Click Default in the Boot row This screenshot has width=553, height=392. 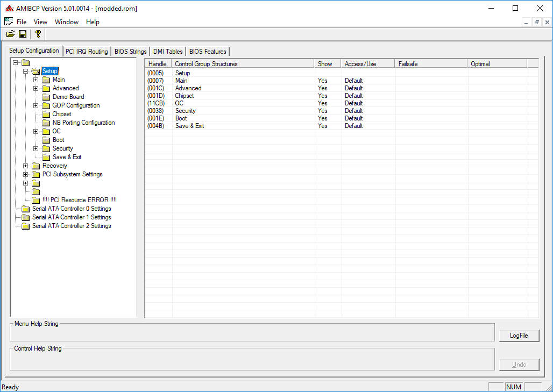(354, 118)
